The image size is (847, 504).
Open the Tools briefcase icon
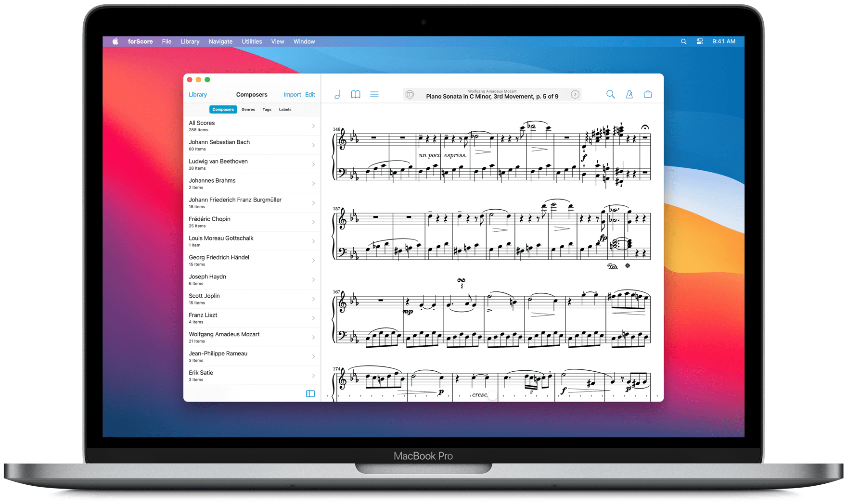[648, 94]
